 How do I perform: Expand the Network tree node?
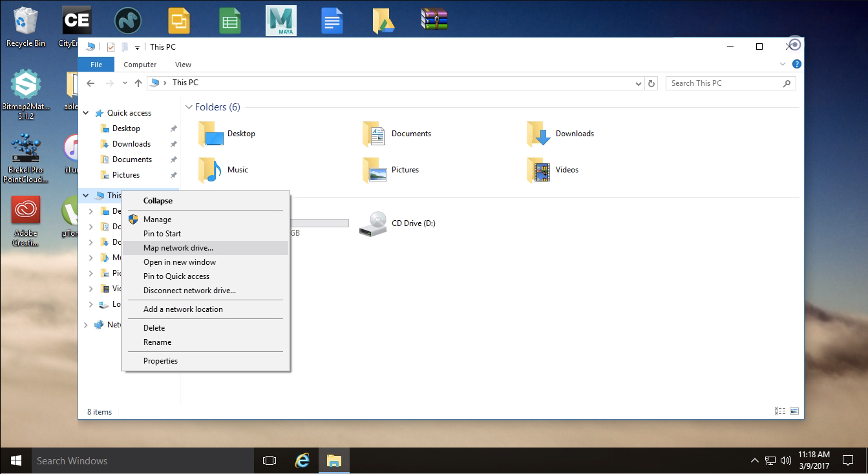[x=86, y=325]
